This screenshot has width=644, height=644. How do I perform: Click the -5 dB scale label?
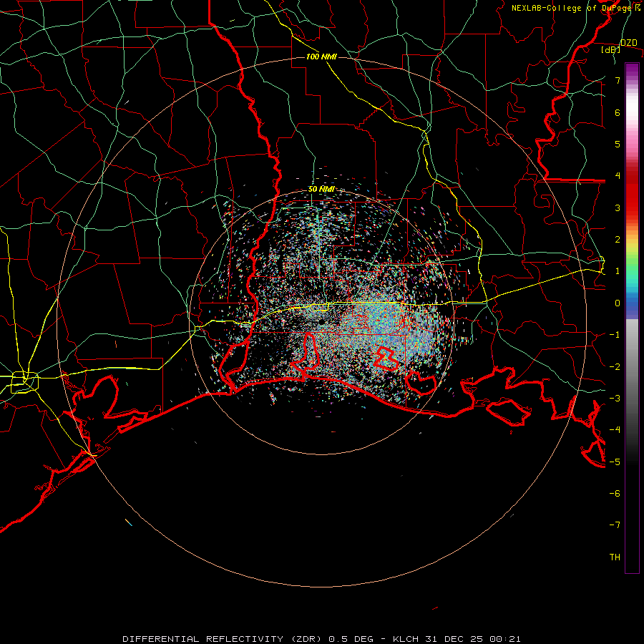pos(615,462)
